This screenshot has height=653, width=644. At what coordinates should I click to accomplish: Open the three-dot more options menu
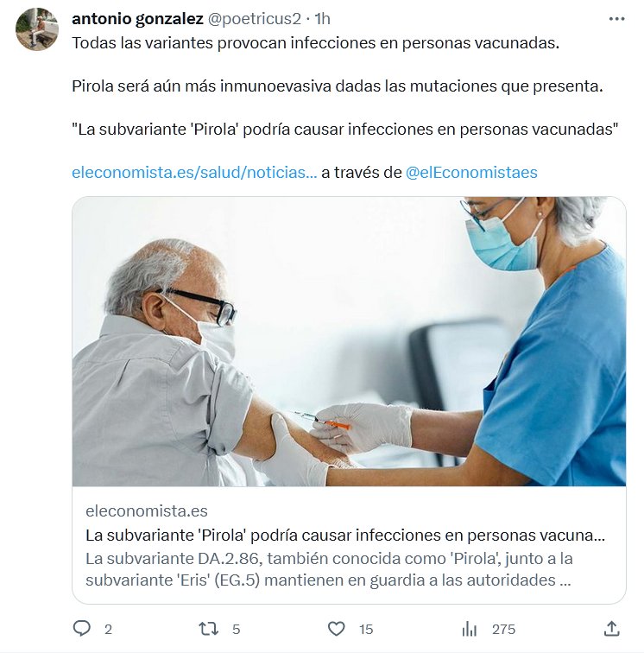[x=616, y=19]
